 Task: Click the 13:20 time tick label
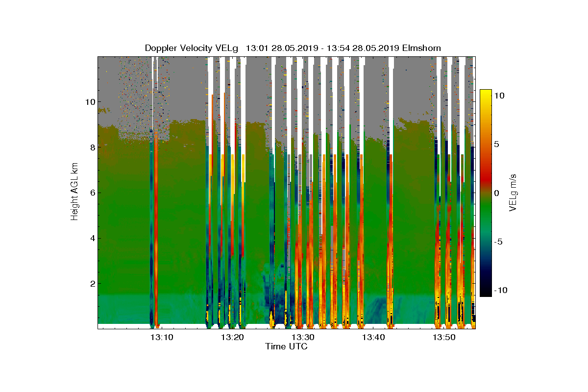[232, 338]
